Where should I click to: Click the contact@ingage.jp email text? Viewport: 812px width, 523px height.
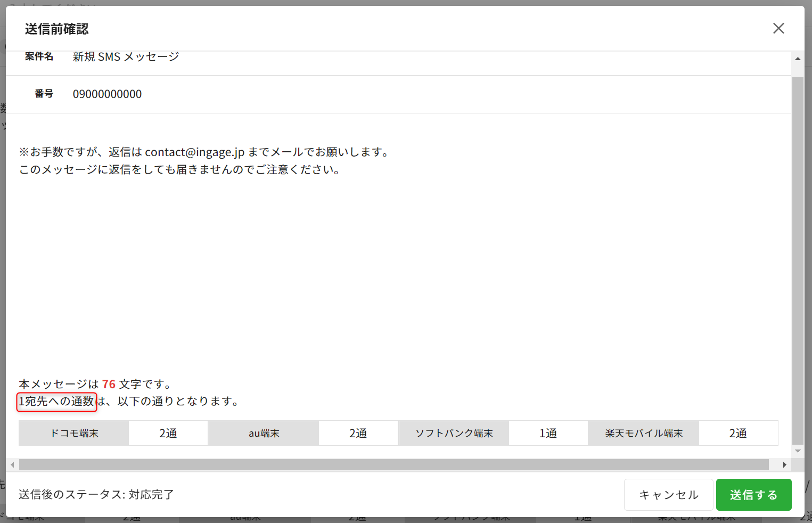click(x=194, y=152)
